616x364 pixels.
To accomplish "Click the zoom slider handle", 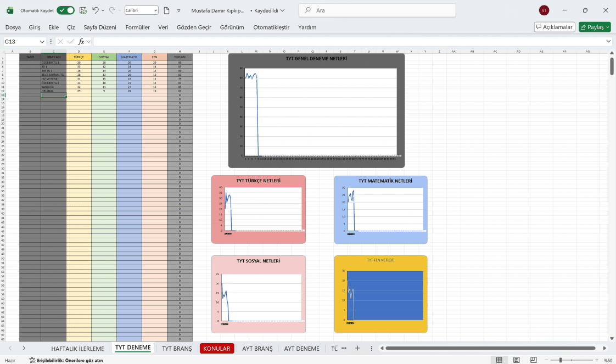I will click(561, 360).
